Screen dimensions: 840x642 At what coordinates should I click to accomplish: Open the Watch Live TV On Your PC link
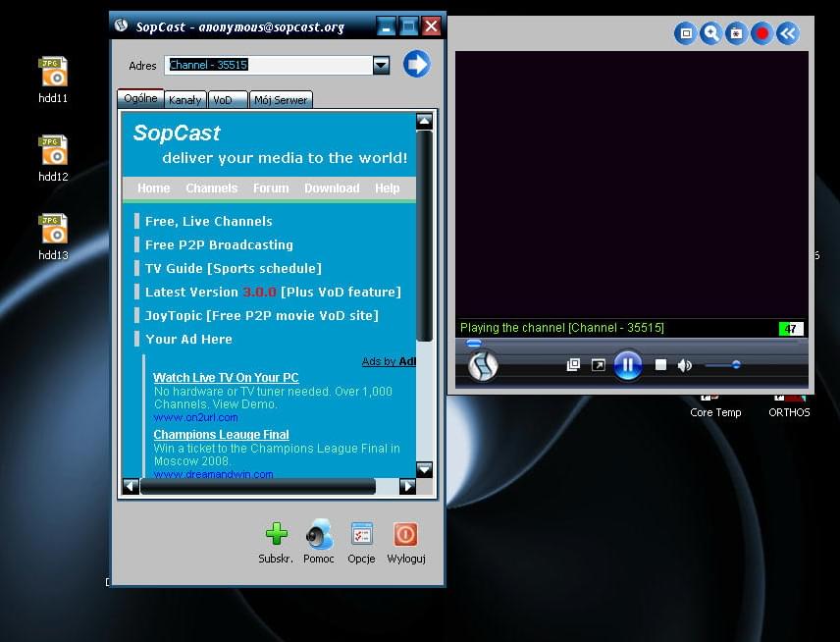point(226,378)
